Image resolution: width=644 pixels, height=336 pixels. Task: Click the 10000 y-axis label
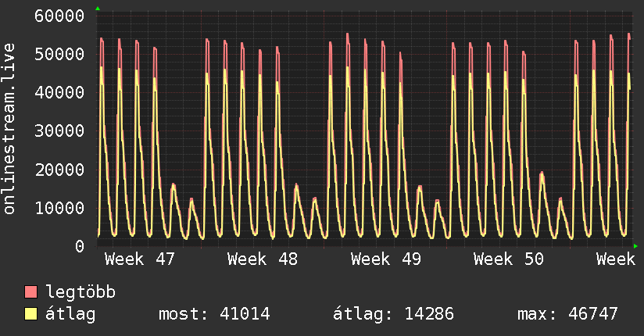(x=59, y=208)
